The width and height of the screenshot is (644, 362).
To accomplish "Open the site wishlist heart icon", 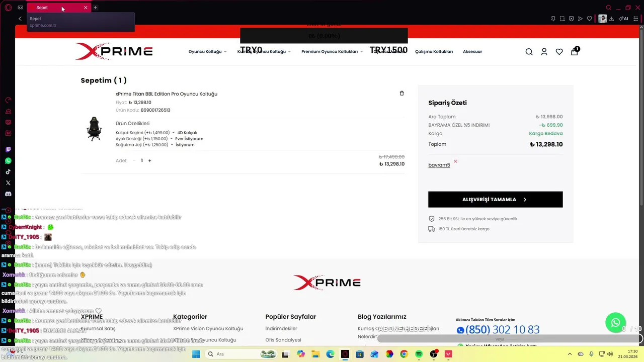I will (x=559, y=52).
